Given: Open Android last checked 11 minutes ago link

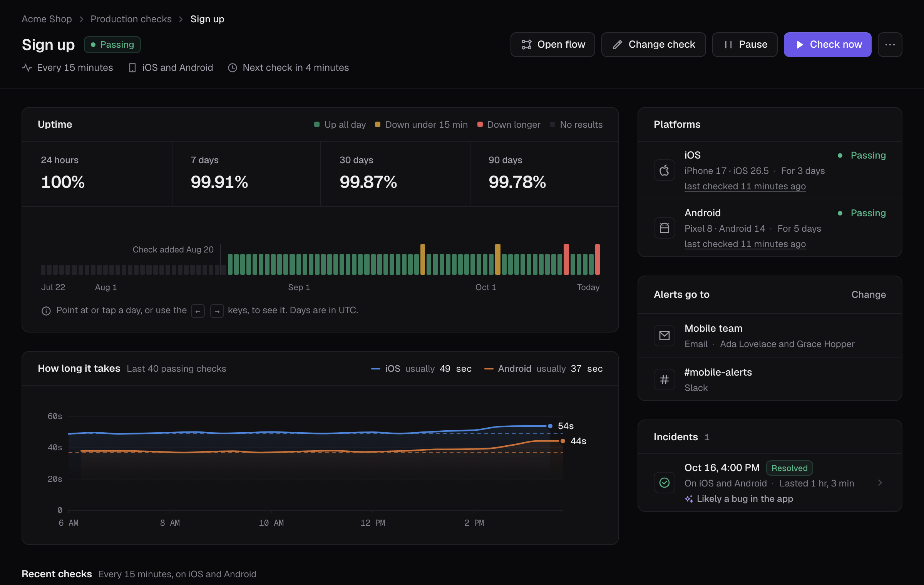Looking at the screenshot, I should [745, 244].
